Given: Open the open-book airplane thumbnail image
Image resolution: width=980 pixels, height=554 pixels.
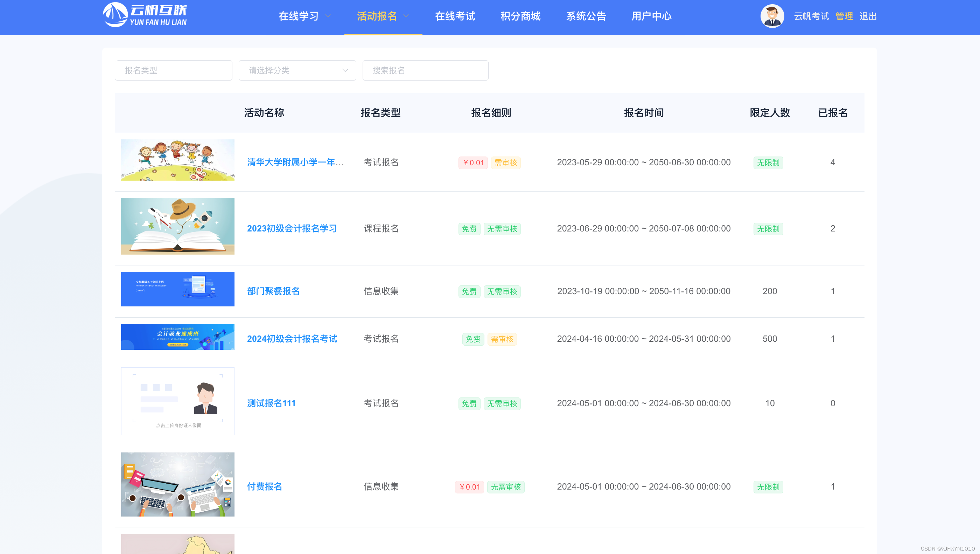Looking at the screenshot, I should coord(178,226).
